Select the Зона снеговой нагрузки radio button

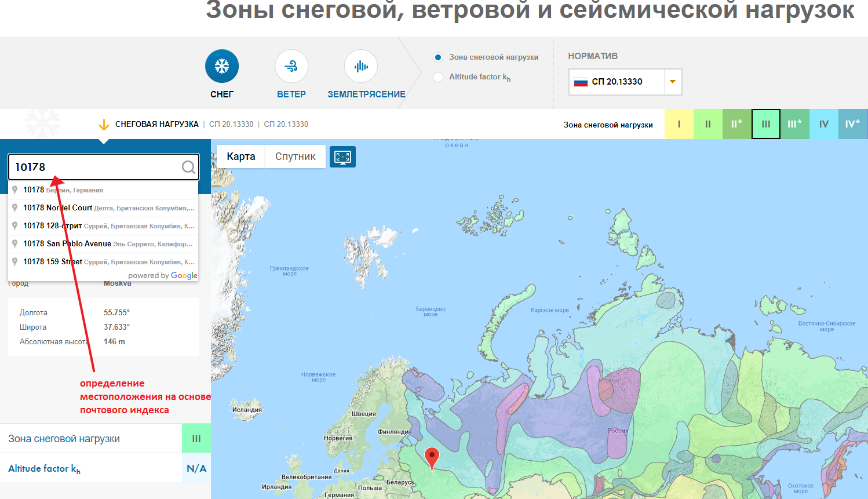click(x=439, y=57)
